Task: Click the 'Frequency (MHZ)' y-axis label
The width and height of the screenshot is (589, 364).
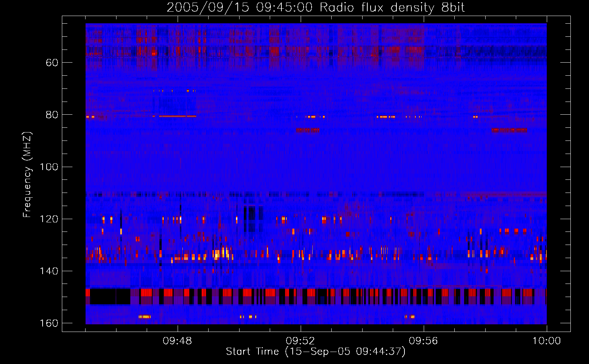Action: pos(27,175)
